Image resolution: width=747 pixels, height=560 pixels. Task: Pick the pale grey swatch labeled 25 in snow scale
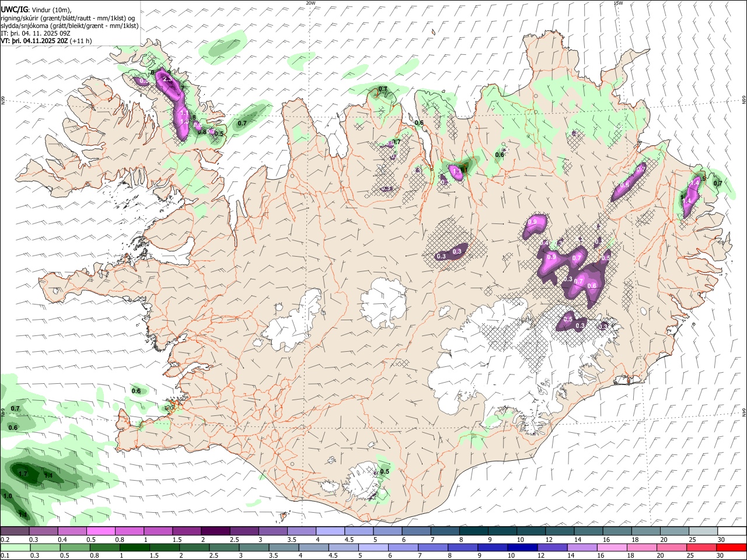tap(703, 531)
